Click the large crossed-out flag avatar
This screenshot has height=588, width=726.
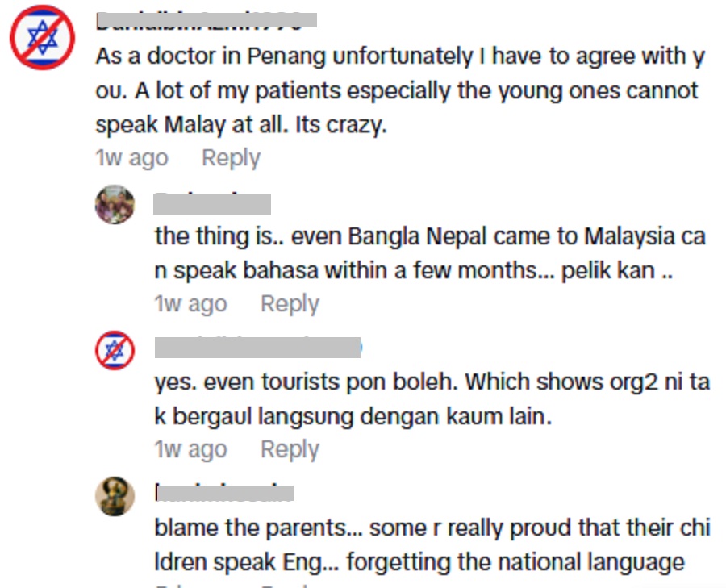point(42,40)
